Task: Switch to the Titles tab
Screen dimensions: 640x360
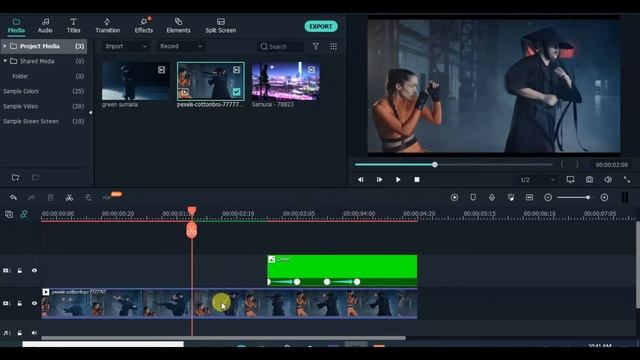Action: [73, 25]
